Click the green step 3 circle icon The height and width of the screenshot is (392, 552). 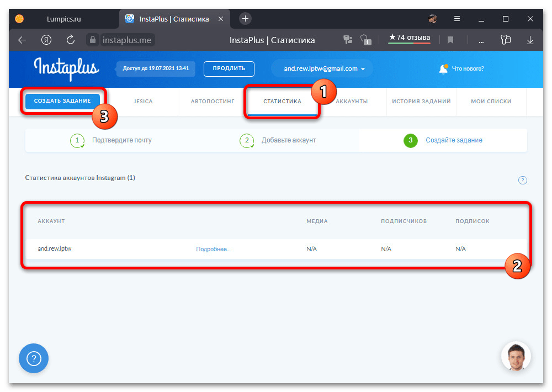[411, 141]
